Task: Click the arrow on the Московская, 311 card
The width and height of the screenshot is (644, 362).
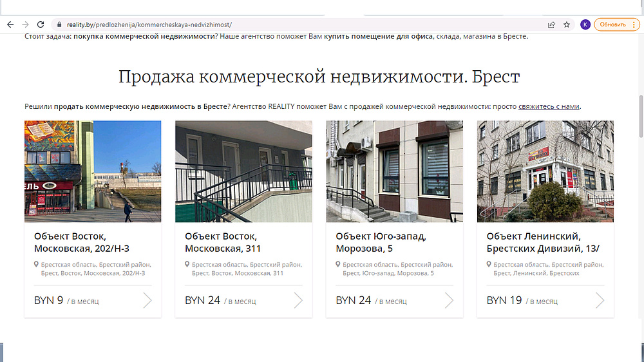Action: [298, 300]
